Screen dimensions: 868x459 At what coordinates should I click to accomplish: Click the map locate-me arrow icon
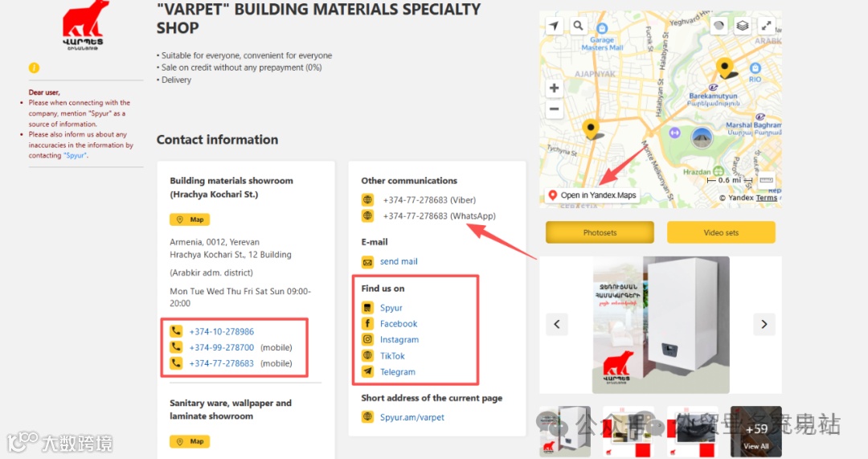(x=554, y=26)
